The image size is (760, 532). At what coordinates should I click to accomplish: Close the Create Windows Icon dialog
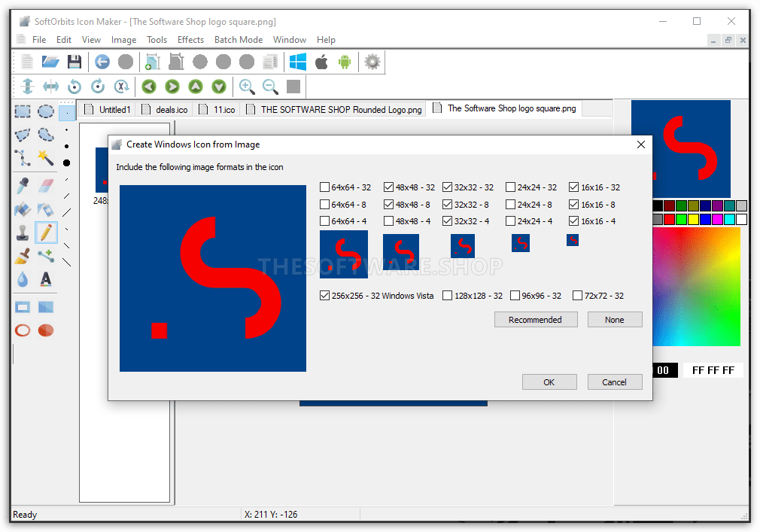(x=641, y=144)
